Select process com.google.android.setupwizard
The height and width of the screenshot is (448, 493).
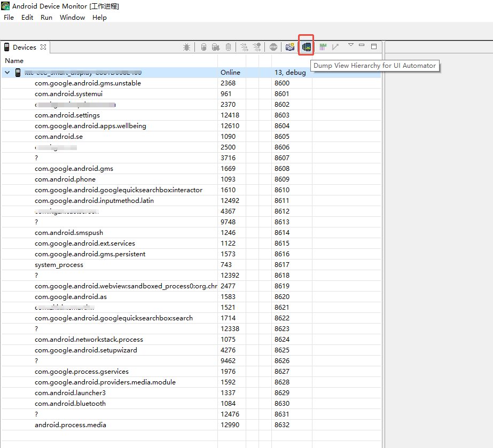(x=86, y=350)
